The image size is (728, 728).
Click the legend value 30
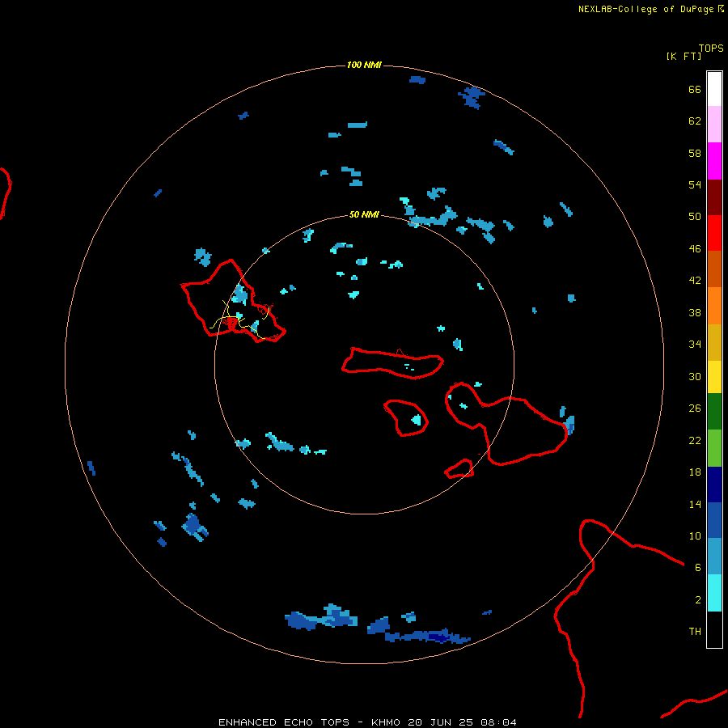pos(695,376)
